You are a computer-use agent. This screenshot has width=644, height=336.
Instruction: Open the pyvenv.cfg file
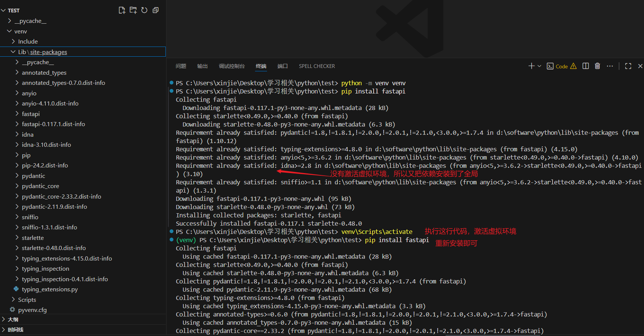coord(32,310)
